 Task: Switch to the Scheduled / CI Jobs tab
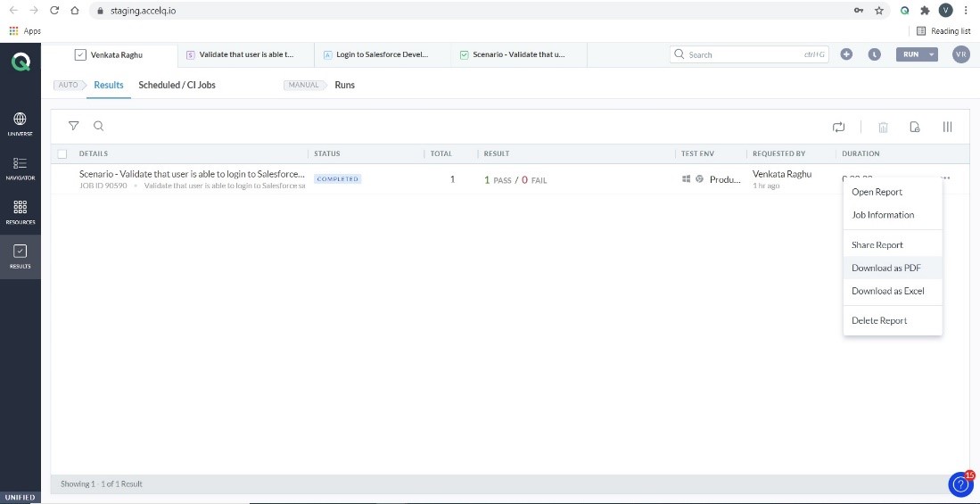pyautogui.click(x=177, y=85)
